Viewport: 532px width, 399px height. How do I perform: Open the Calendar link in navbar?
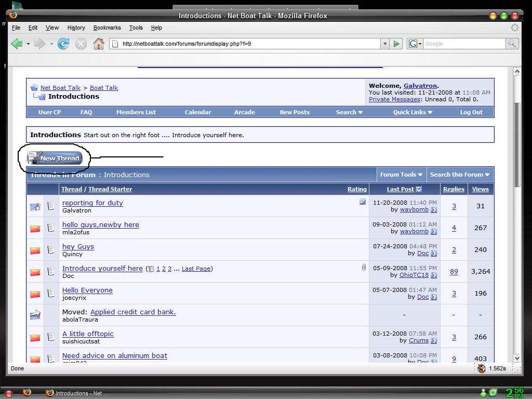[x=198, y=112]
